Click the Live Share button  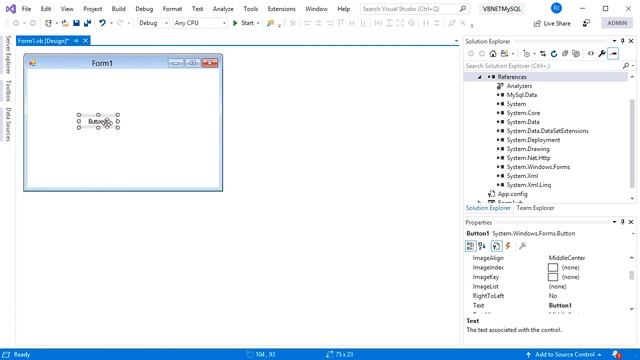coord(552,23)
